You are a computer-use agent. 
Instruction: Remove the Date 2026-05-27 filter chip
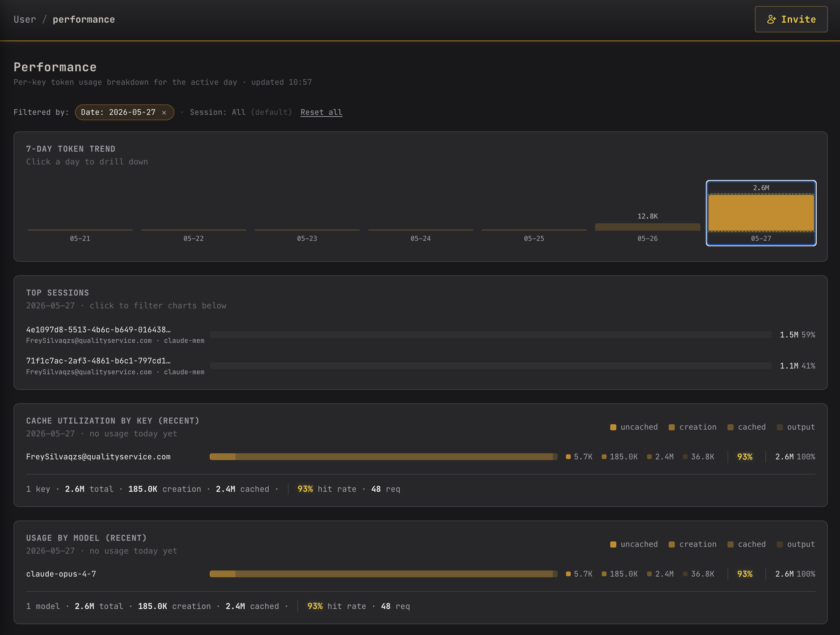click(164, 112)
